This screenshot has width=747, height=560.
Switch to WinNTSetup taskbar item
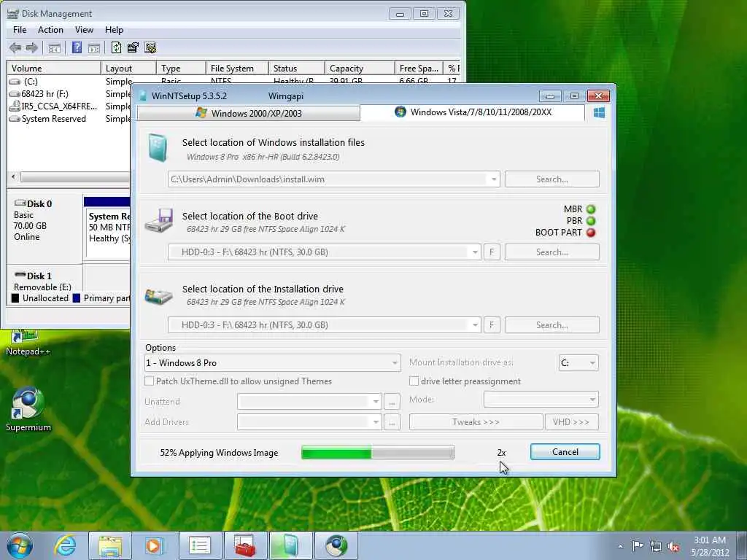tap(290, 545)
